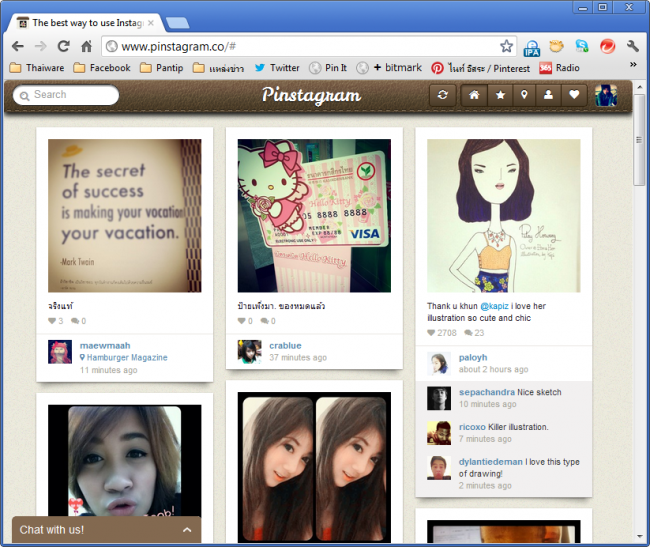Open the Pinterest bookmark
The height and width of the screenshot is (547, 650).
click(480, 68)
